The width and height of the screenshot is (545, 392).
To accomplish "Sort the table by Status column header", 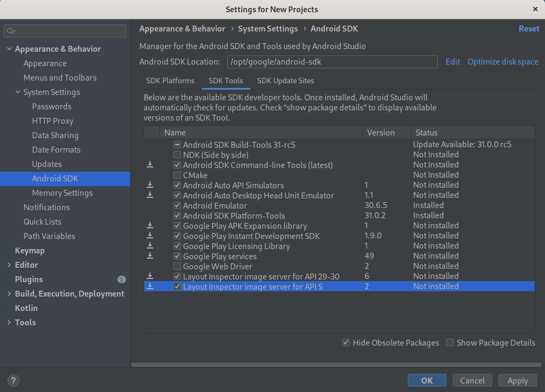I will [x=473, y=133].
